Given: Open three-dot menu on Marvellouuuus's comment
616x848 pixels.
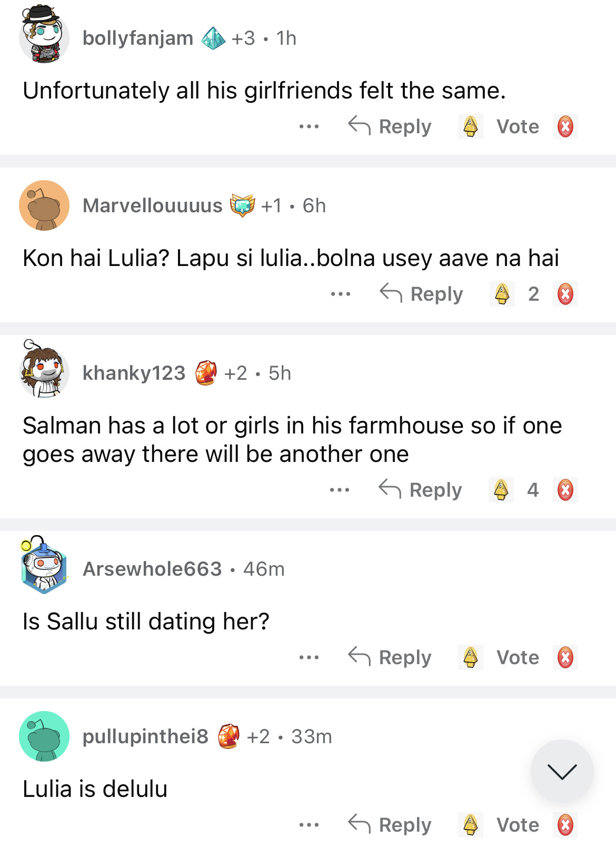Looking at the screenshot, I should (x=340, y=294).
